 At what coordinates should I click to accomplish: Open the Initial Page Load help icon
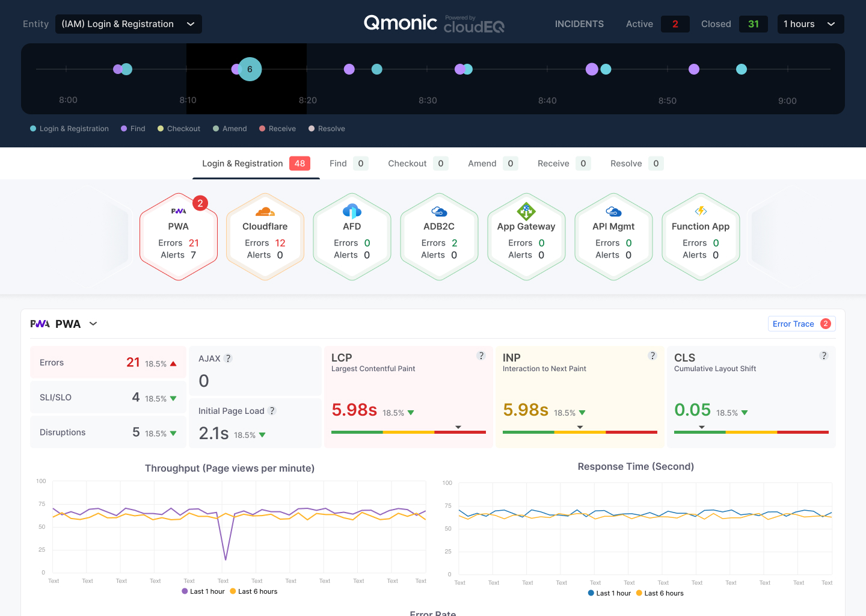(x=272, y=411)
